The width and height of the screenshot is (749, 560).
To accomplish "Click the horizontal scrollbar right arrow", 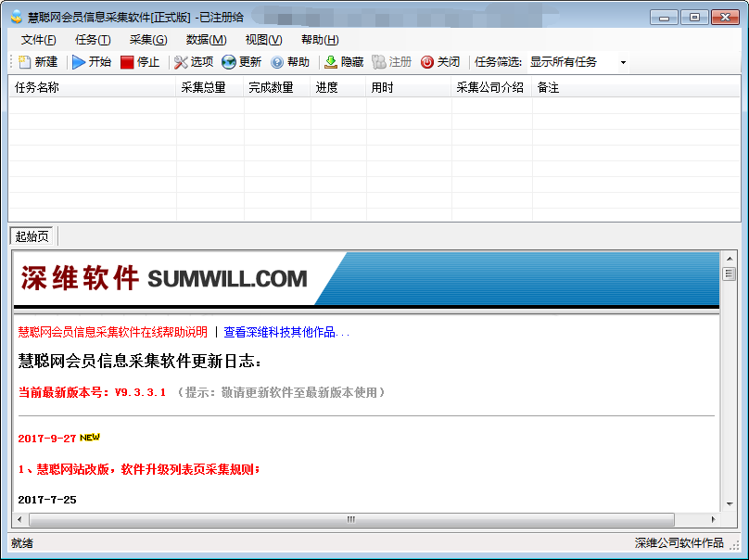I will click(713, 519).
